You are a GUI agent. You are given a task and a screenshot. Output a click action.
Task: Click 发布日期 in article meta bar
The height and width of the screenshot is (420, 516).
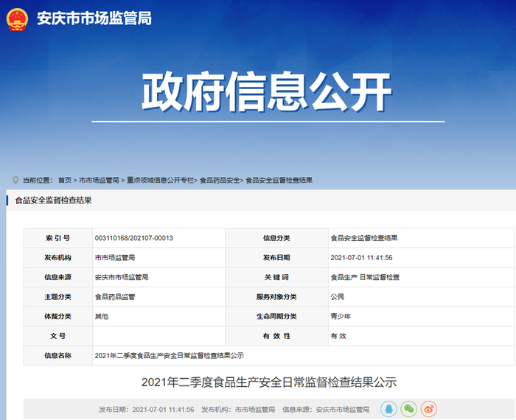point(147,410)
